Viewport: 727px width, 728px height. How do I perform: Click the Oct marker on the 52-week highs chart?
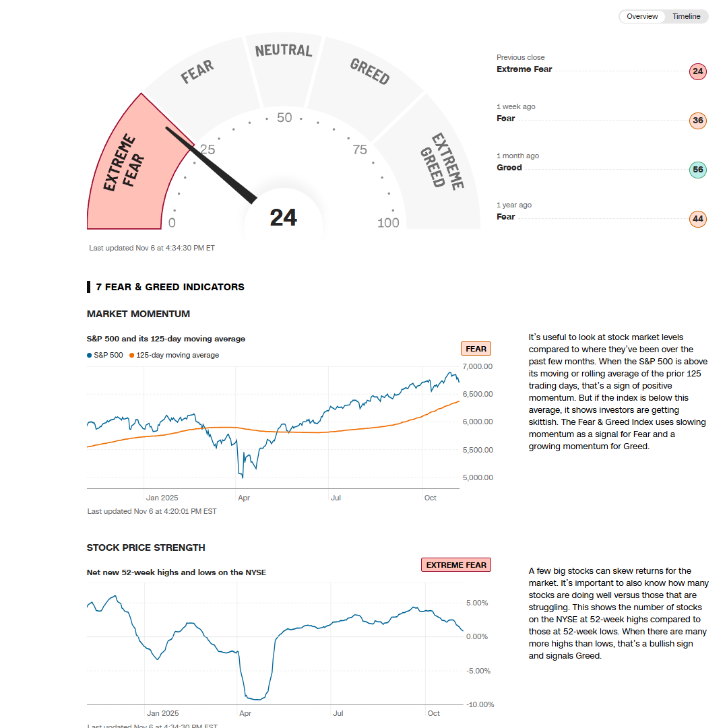(433, 713)
